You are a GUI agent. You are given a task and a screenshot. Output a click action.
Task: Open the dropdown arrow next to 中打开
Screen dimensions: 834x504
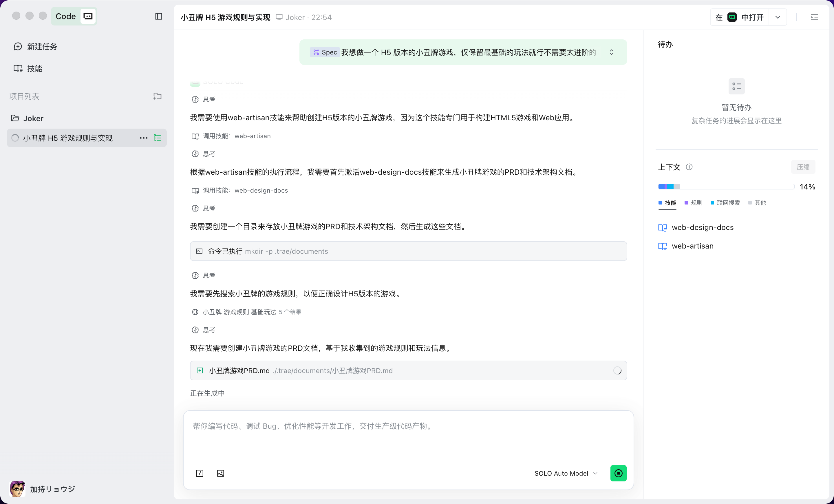(778, 17)
